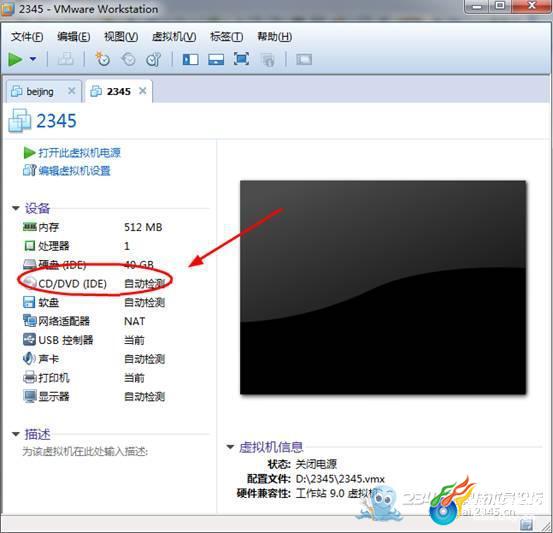Collapse the 虚拟机信息 section
Screen dimensions: 553x533
(230, 447)
